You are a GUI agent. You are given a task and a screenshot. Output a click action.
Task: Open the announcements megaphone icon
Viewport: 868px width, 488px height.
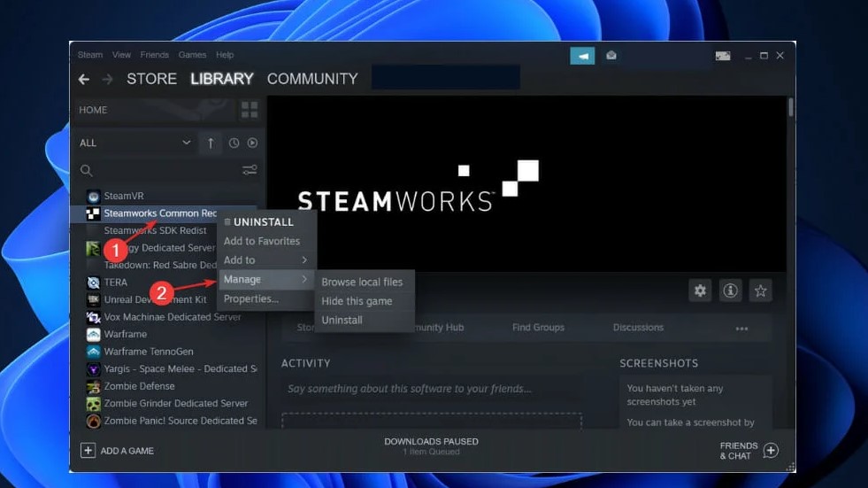tap(582, 56)
